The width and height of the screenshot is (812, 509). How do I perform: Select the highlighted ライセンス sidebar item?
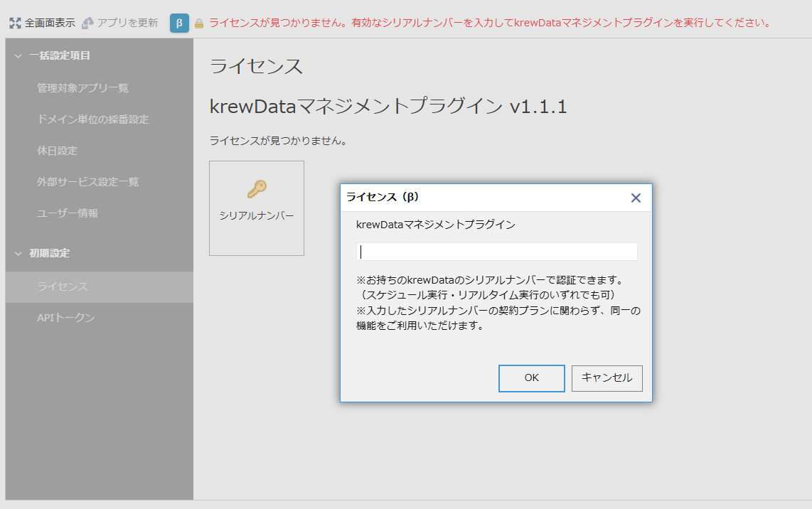click(63, 286)
